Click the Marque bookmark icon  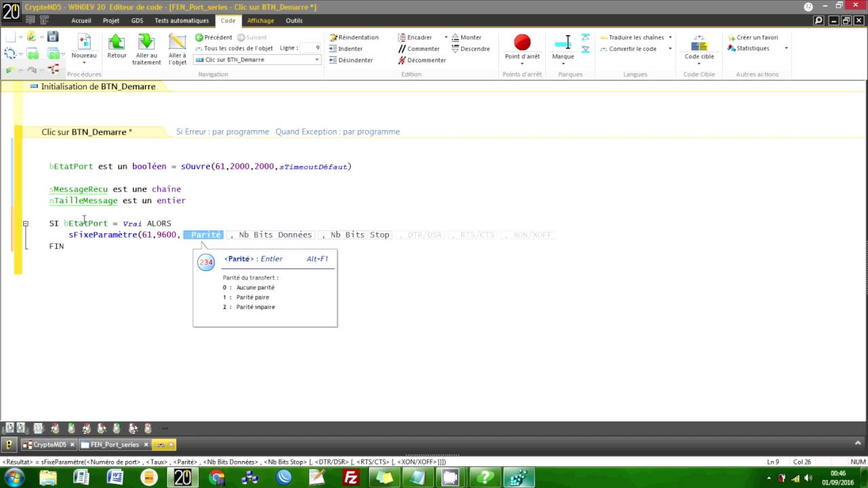[x=563, y=43]
